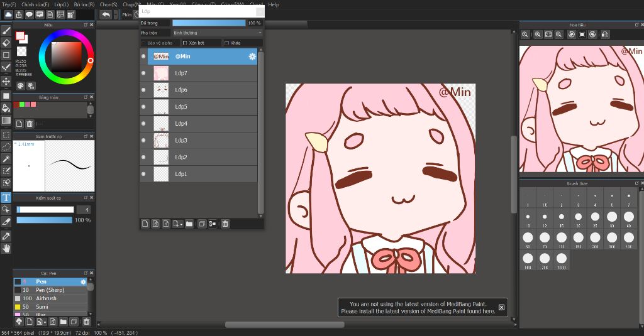Screen dimensions: 644x336
Task: Select the Eraser tool
Action: coord(6,42)
